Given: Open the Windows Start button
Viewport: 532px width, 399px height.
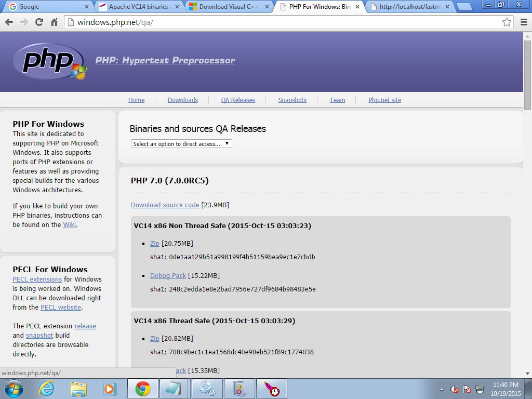Looking at the screenshot, I should click(14, 389).
